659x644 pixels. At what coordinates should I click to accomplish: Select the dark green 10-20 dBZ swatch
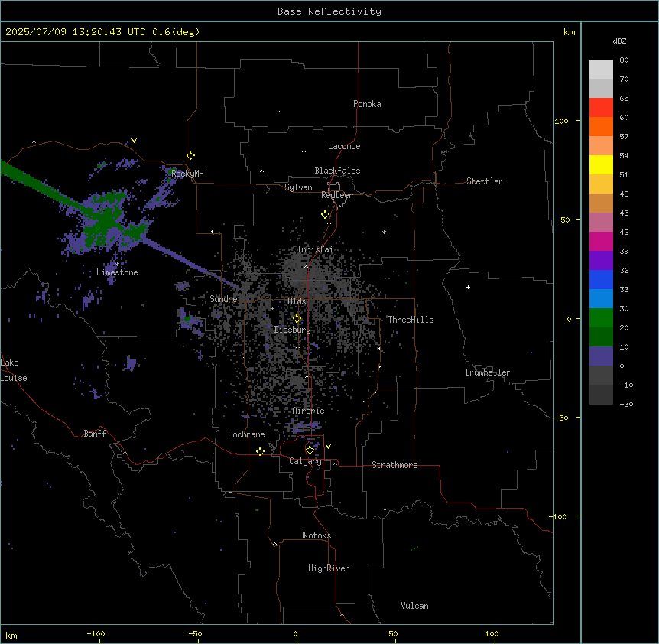point(601,337)
